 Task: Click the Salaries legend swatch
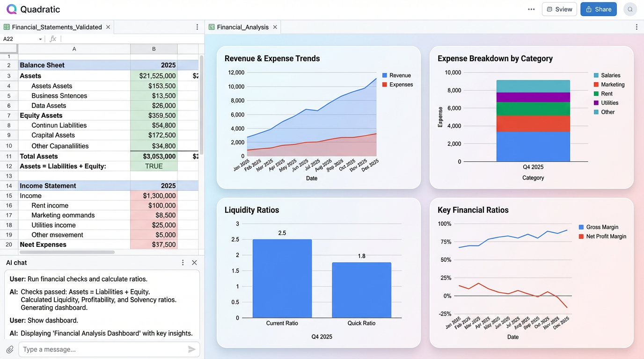point(596,75)
